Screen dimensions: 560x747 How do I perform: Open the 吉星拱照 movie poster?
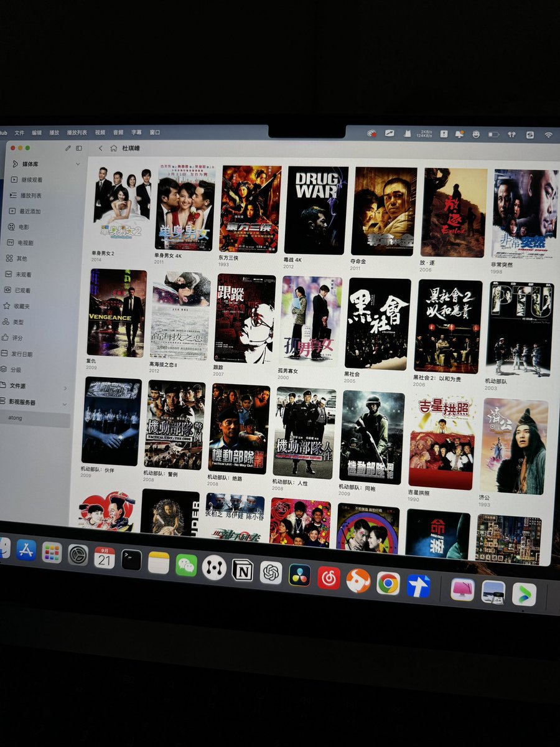(x=442, y=442)
